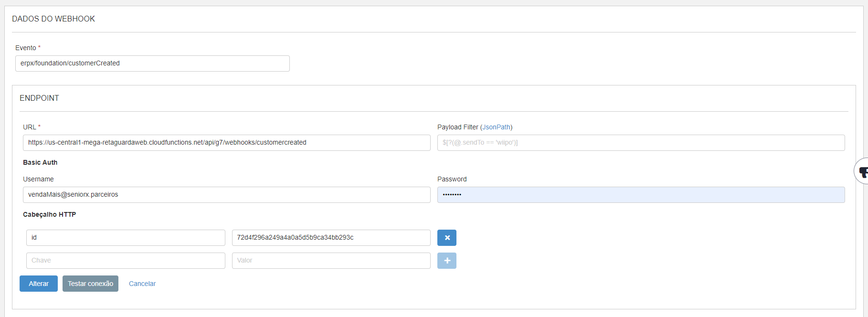Click the Alterar button
Viewport: 868px width, 317px height.
pyautogui.click(x=39, y=284)
